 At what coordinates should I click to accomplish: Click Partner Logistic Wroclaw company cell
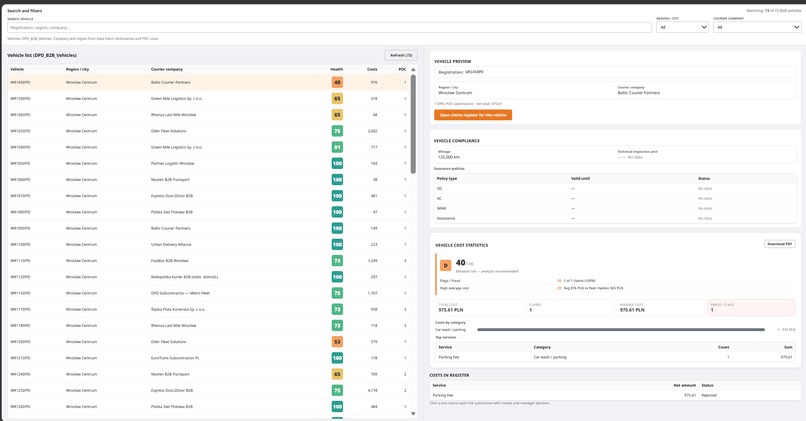(x=172, y=163)
